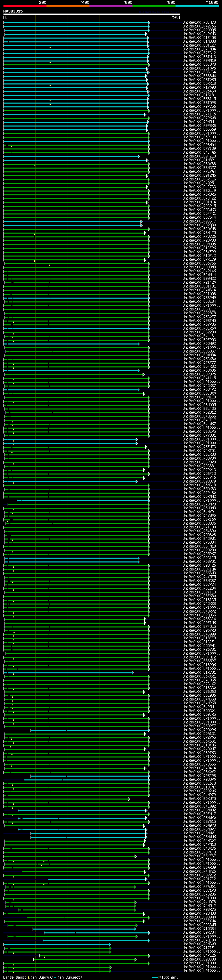The image size is (222, 980).
Task: Select label UniRef100_Q5KNH2
Action: [199, 496]
